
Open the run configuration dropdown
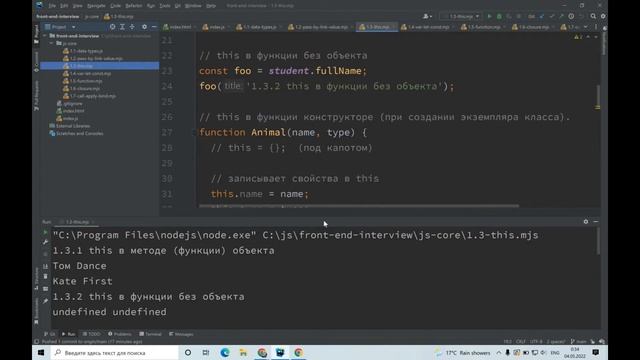pyautogui.click(x=461, y=16)
